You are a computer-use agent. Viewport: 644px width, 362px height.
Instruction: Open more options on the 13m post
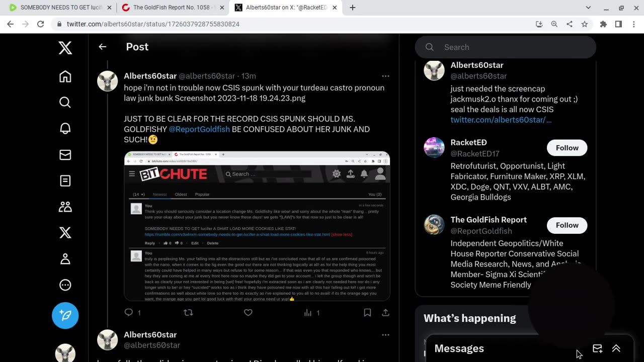point(385,76)
